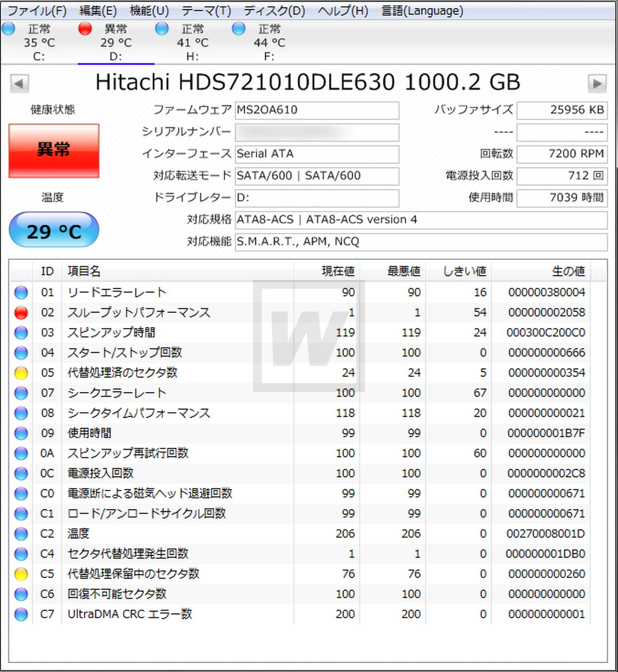Open the 編集(E) menu
The width and height of the screenshot is (618, 672).
98,11
